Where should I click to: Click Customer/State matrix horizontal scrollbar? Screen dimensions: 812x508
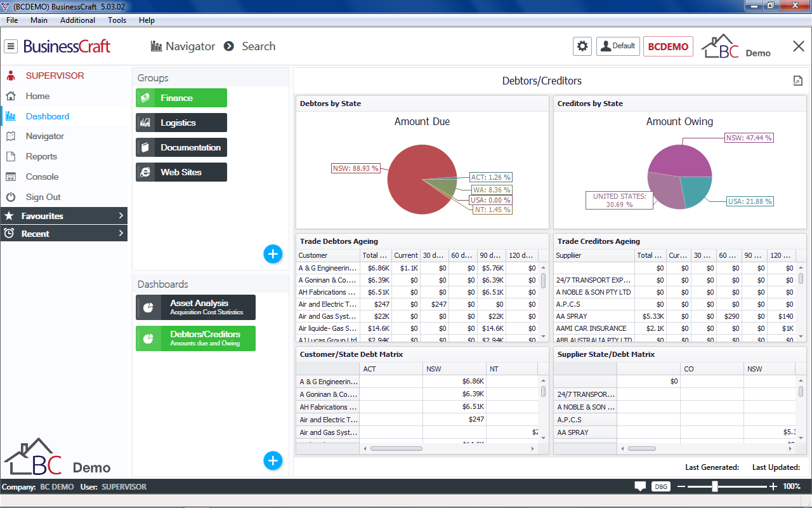pyautogui.click(x=396, y=448)
